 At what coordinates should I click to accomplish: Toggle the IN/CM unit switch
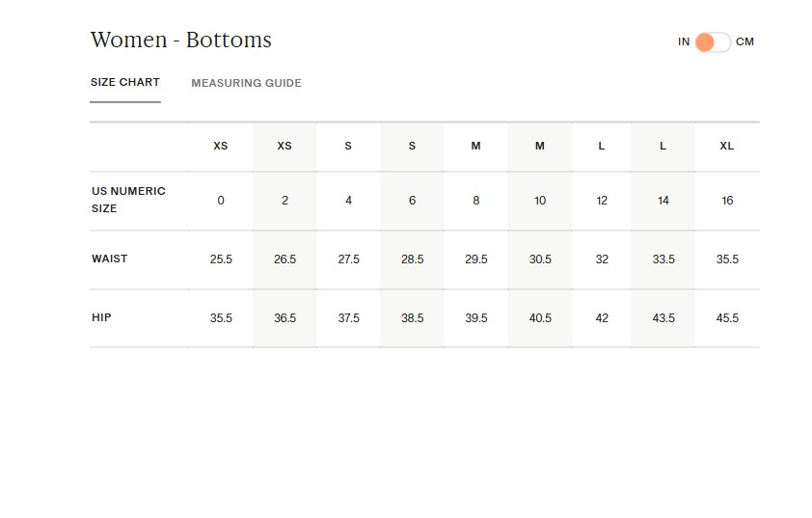point(712,42)
